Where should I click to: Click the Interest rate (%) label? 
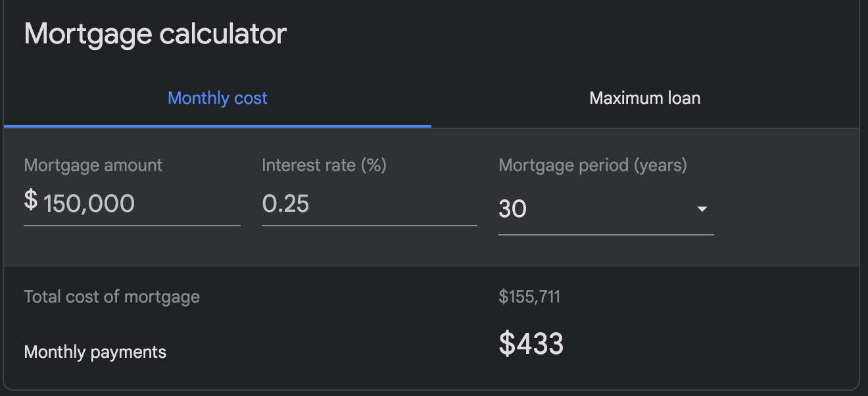click(x=324, y=165)
